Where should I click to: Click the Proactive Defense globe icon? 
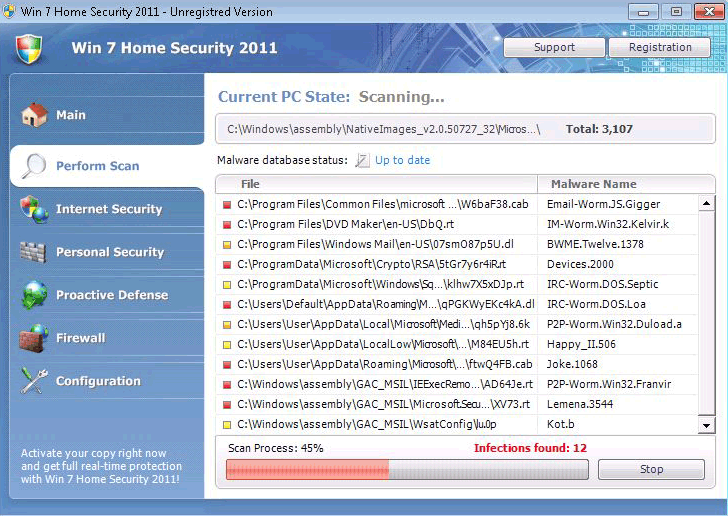(34, 295)
